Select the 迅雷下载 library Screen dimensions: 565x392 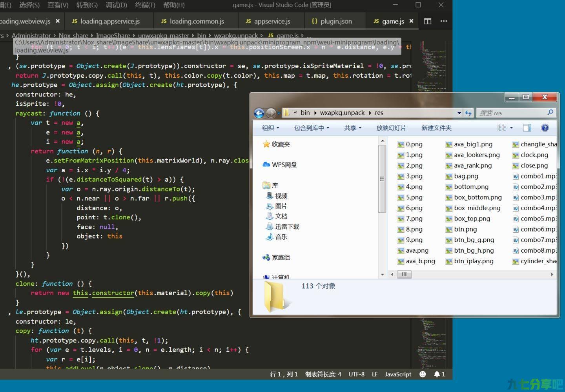click(283, 226)
